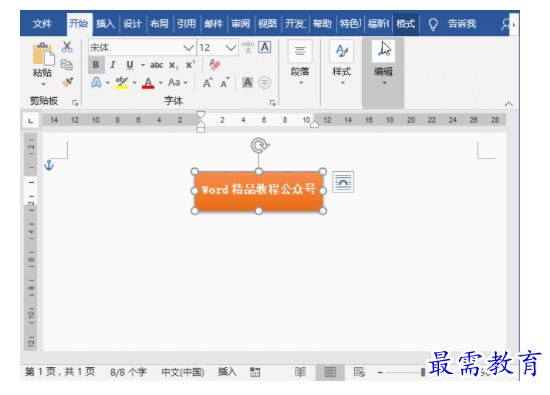The width and height of the screenshot is (550, 395).
Task: Select the orange Word 精品教程公众号 shape
Action: point(259,191)
